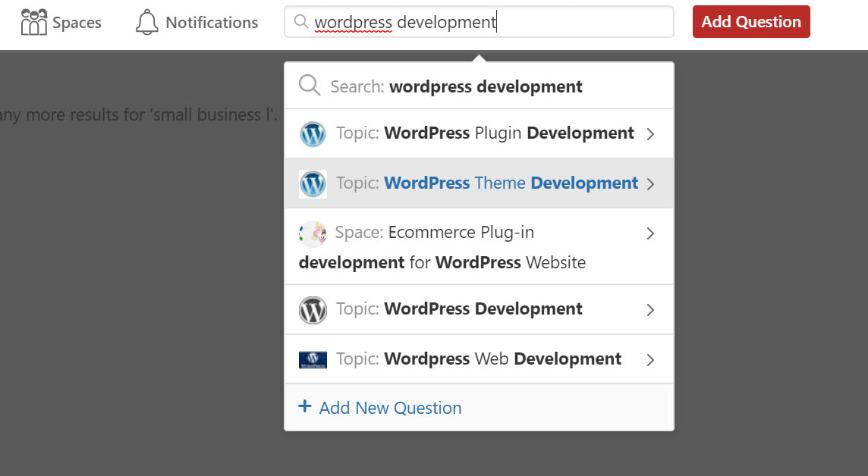Expand the Ecommerce Plug-in Space suggestion
This screenshot has height=476, width=868.
pyautogui.click(x=650, y=233)
